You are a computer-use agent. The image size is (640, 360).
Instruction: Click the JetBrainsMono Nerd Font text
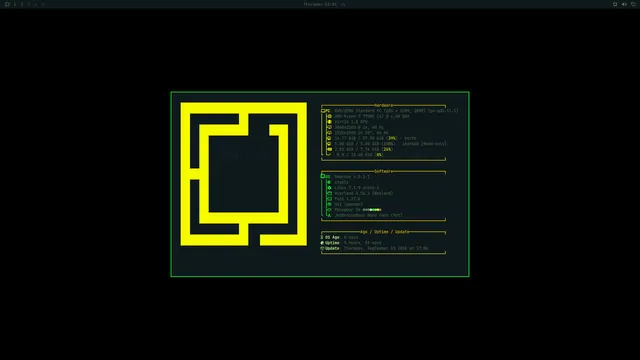click(368, 216)
